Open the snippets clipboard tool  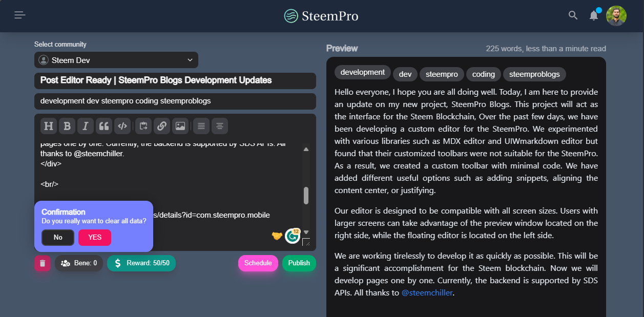(x=143, y=126)
